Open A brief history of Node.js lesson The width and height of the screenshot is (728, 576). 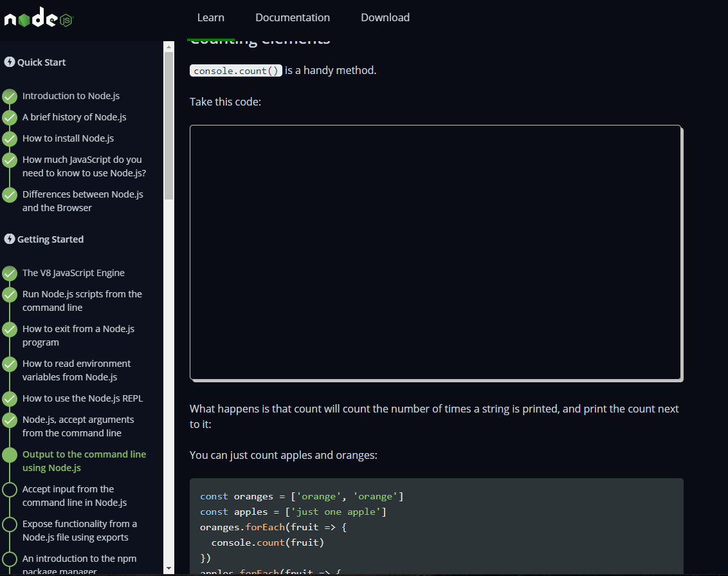pyautogui.click(x=75, y=117)
